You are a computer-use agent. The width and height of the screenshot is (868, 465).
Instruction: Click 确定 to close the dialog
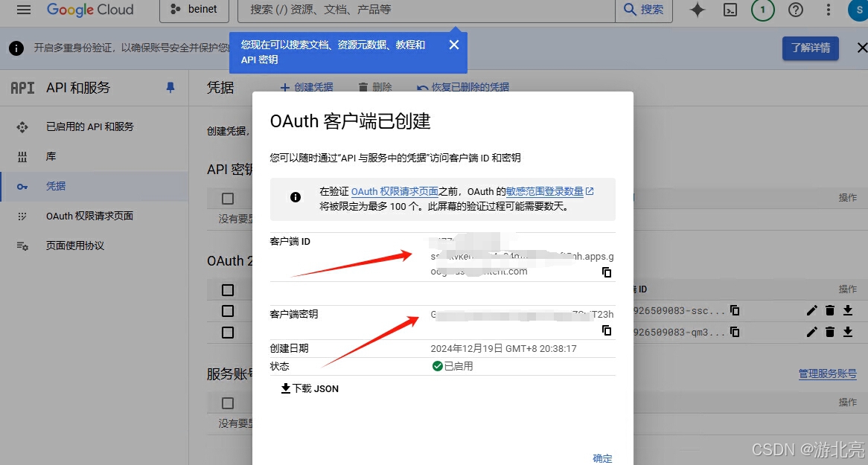tap(602, 458)
